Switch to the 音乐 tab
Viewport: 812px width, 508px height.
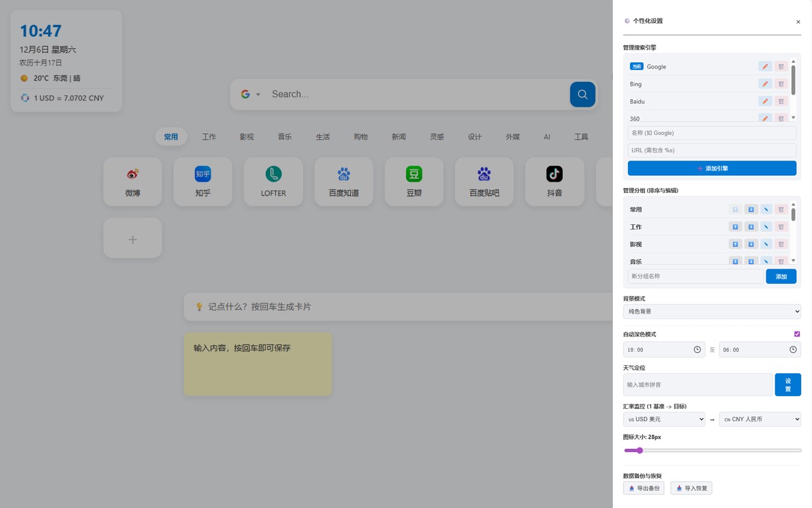(285, 137)
